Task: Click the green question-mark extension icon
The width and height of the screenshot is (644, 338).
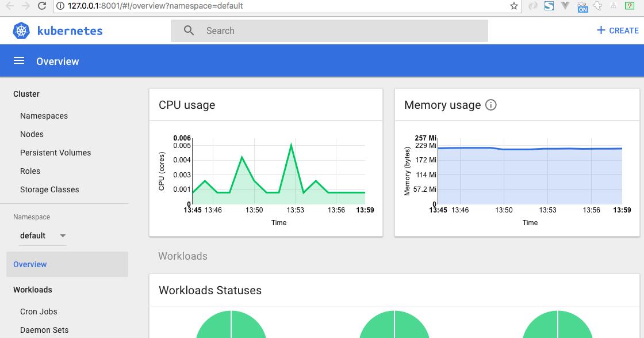Action: pos(629,6)
